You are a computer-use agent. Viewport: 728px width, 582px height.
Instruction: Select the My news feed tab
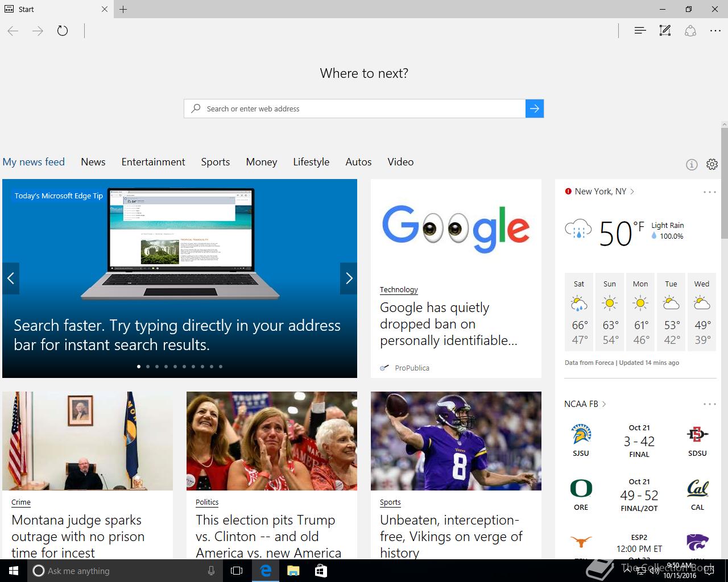[34, 162]
